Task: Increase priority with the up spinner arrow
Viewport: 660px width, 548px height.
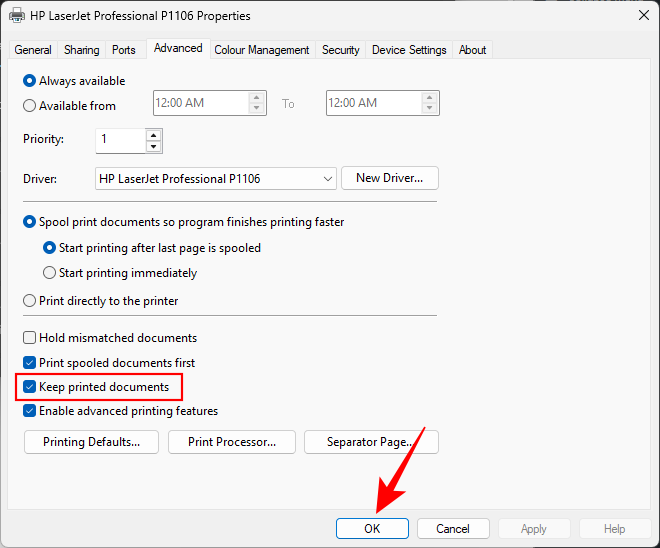Action: (x=153, y=134)
